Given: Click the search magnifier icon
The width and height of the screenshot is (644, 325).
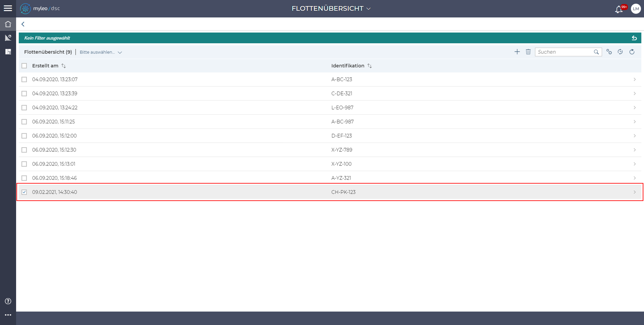Looking at the screenshot, I should click(596, 52).
